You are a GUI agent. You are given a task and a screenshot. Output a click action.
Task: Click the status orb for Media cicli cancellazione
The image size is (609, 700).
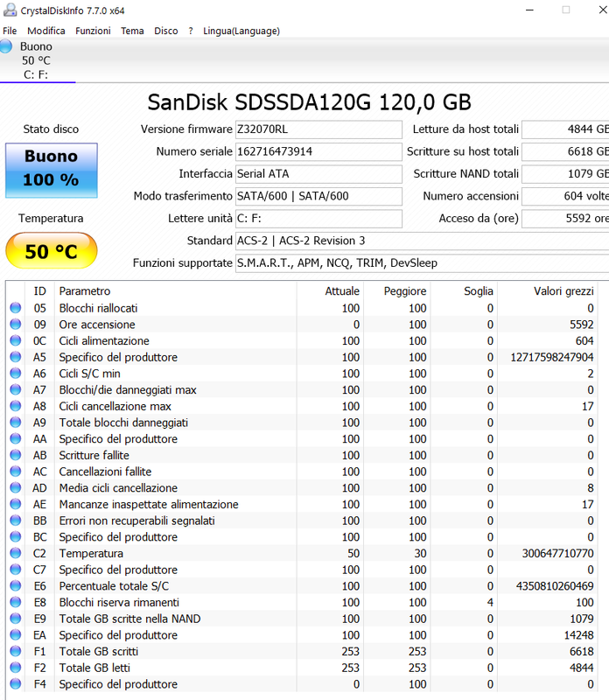pyautogui.click(x=16, y=487)
